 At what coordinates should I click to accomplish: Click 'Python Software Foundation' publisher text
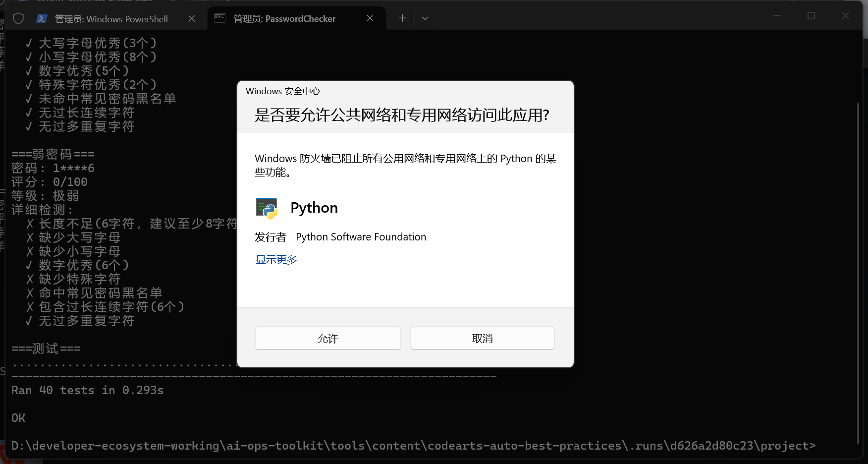(x=361, y=237)
